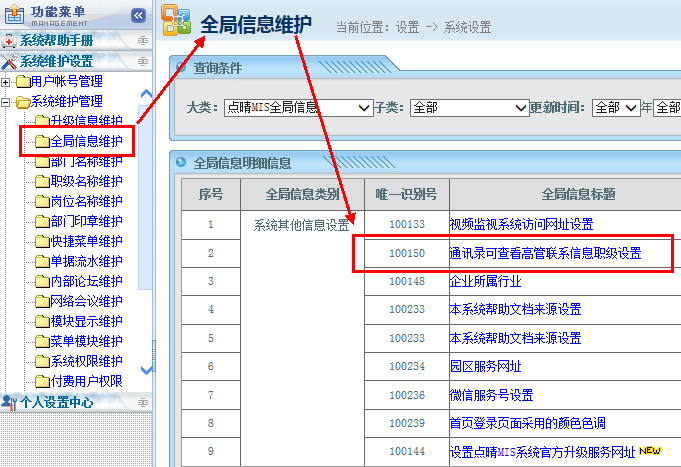Click the 全局信息维护 page logo icon
This screenshot has height=467, width=681.
pos(176,24)
